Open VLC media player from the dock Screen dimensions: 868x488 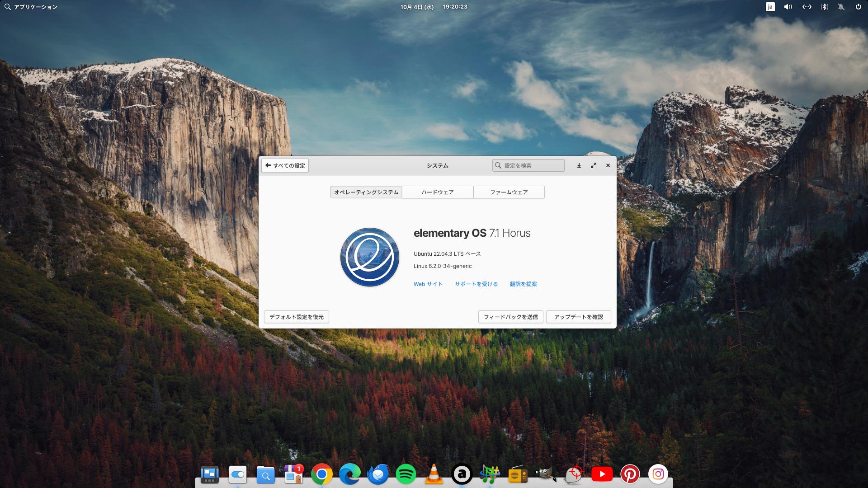coord(434,474)
